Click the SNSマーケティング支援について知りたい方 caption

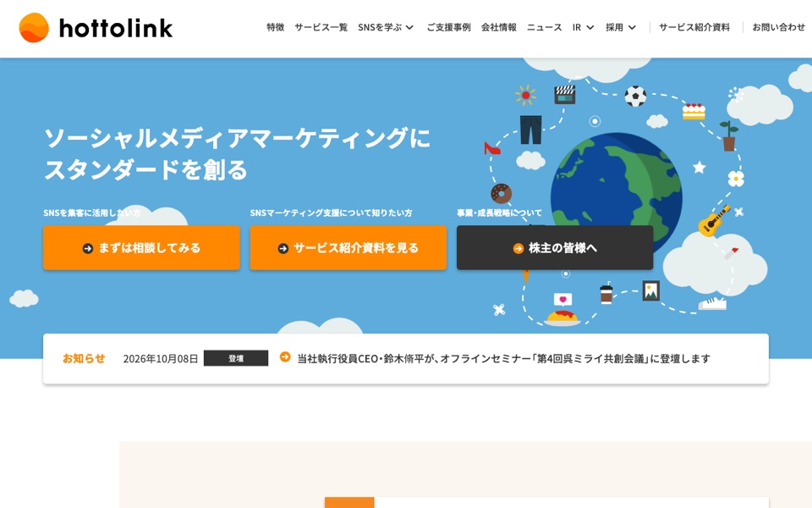tap(331, 213)
